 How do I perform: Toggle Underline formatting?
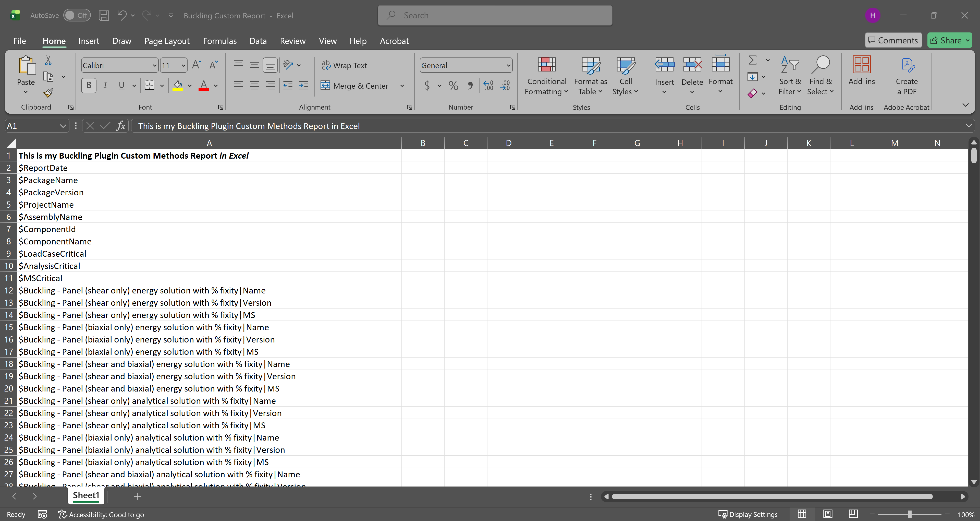click(x=121, y=86)
